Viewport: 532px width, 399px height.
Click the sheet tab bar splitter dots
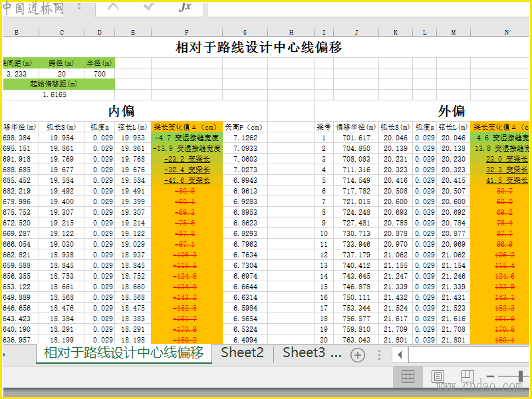tap(379, 355)
